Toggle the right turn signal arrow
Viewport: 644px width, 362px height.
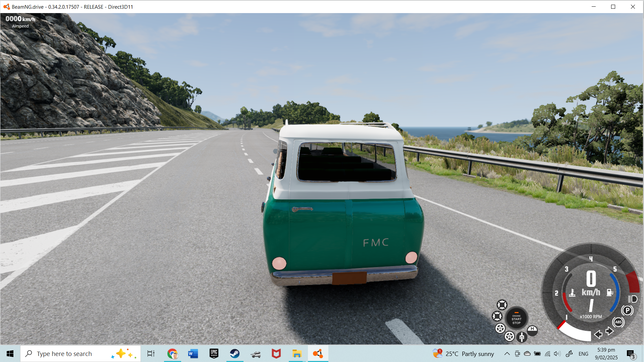609,331
